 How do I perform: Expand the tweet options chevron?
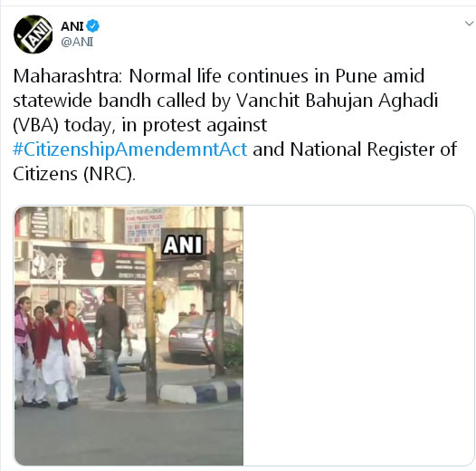[x=470, y=24]
